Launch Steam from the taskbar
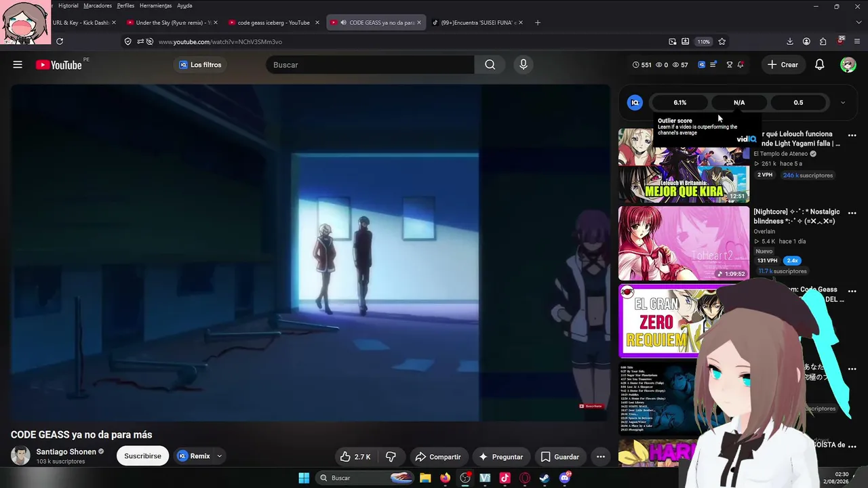This screenshot has height=488, width=868. [545, 478]
